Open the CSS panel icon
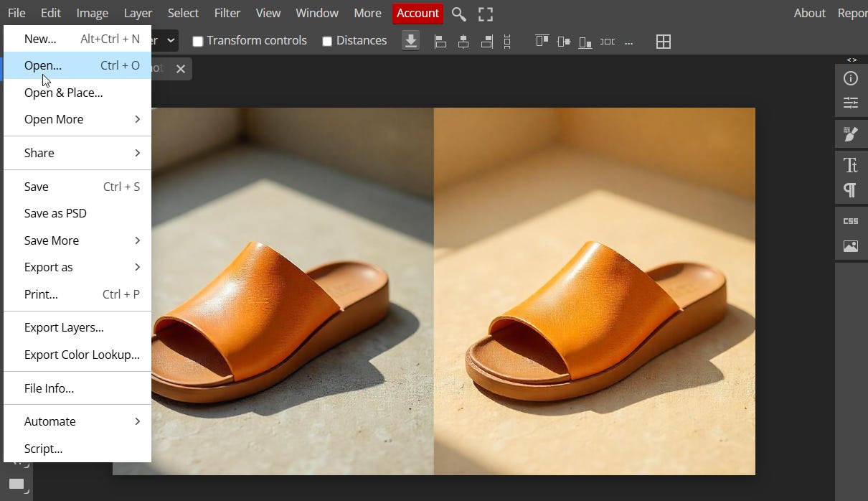 (851, 220)
